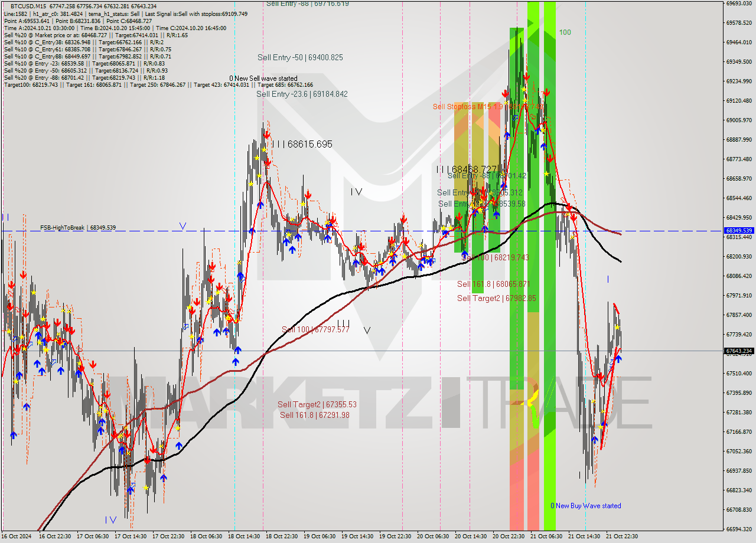Click the '19 Oct 06:30' time axis label
This screenshot has height=543, width=756.
[320, 537]
